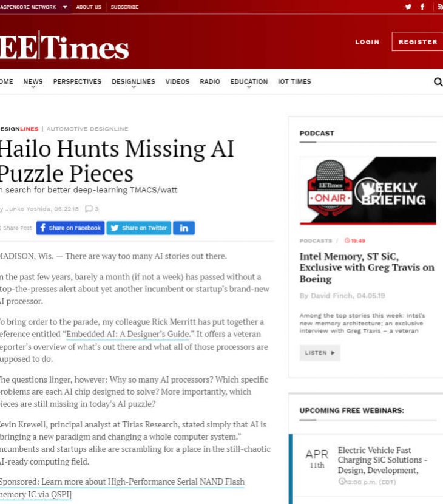Open the Perspectives menu item
The image size is (443, 504).
click(77, 81)
